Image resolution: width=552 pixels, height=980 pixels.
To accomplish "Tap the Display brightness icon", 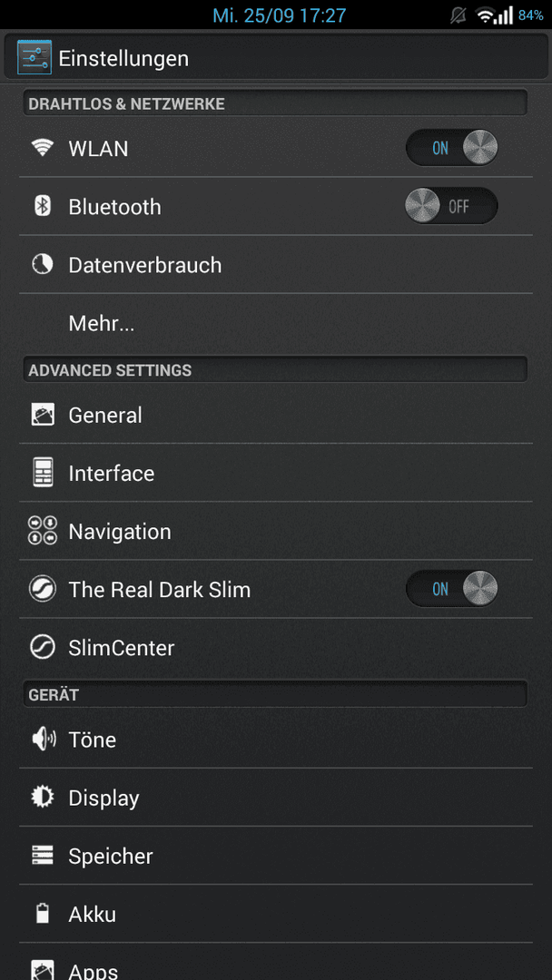I will pyautogui.click(x=42, y=797).
